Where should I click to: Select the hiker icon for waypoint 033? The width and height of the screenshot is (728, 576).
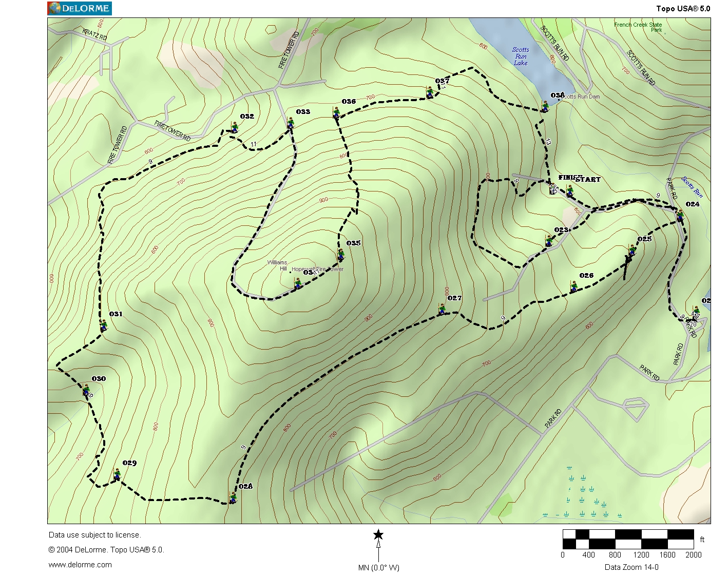(x=291, y=123)
